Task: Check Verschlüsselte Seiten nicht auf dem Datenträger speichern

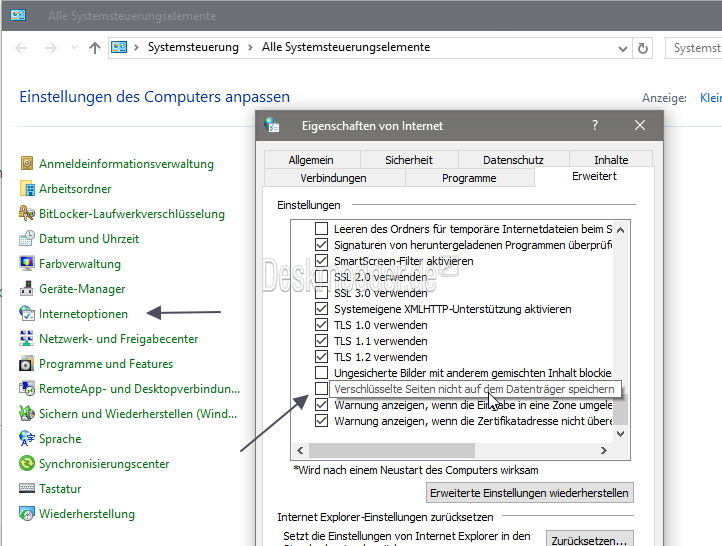Action: pos(321,389)
